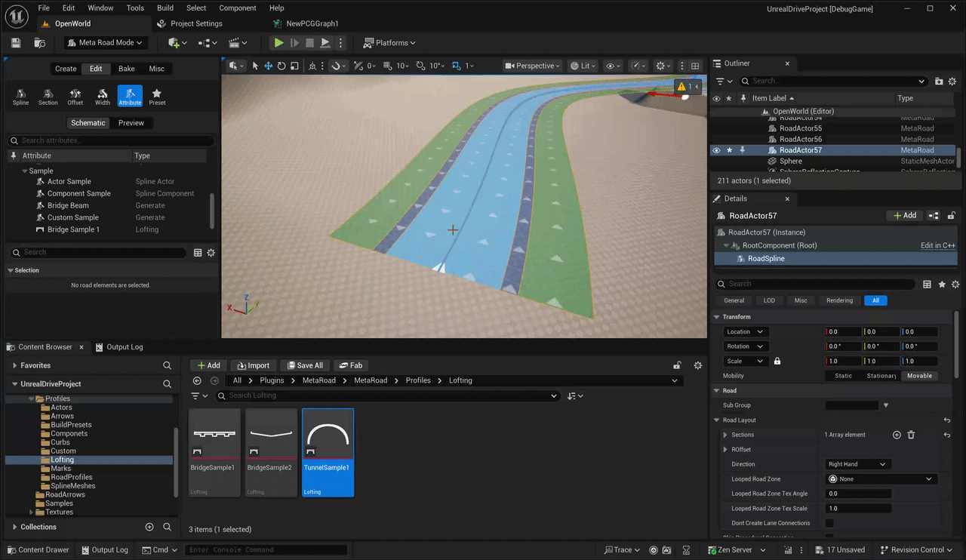966x560 pixels.
Task: Collapse the Transform category
Action: (717, 317)
